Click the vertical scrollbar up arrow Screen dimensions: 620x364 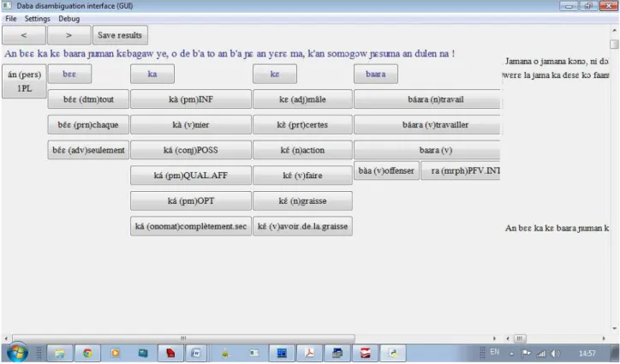pyautogui.click(x=614, y=30)
